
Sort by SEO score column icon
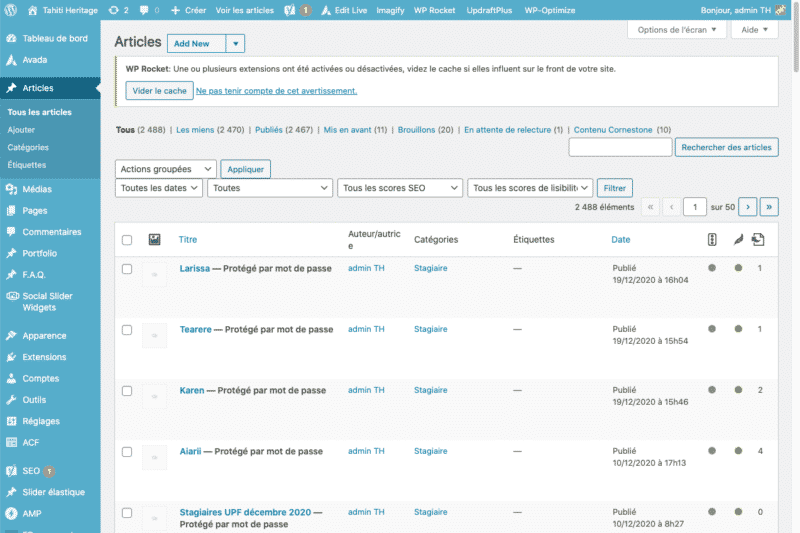712,239
